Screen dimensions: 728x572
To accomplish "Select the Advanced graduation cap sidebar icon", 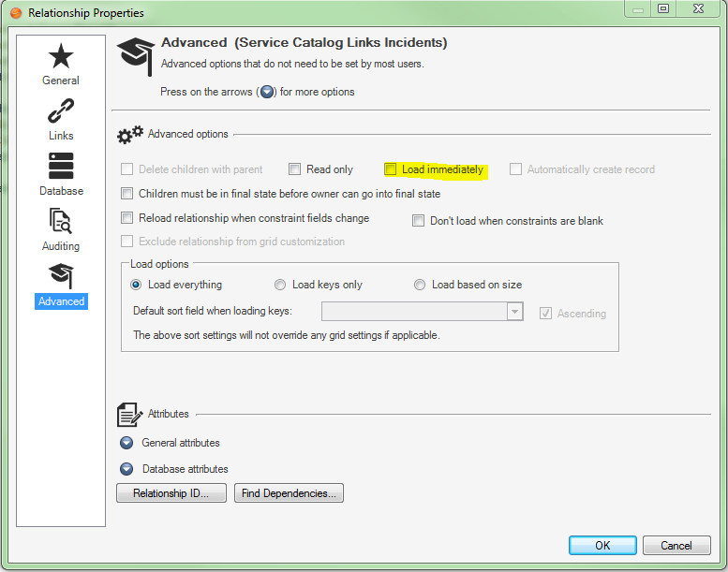I will 61,277.
